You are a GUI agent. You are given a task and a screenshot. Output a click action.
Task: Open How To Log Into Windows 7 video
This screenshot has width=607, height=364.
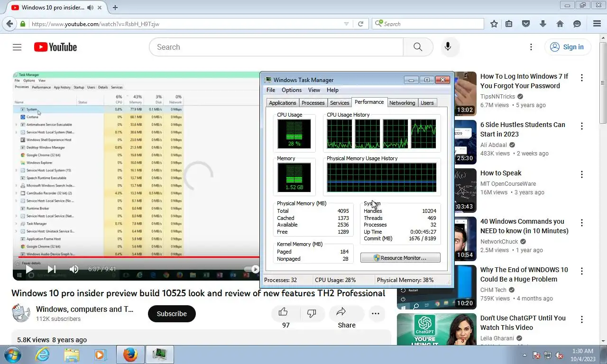tap(524, 81)
